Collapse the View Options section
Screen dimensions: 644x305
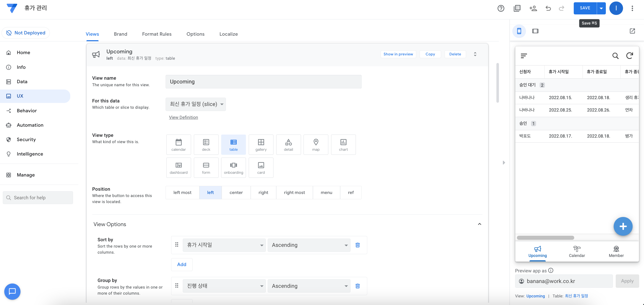[479, 224]
